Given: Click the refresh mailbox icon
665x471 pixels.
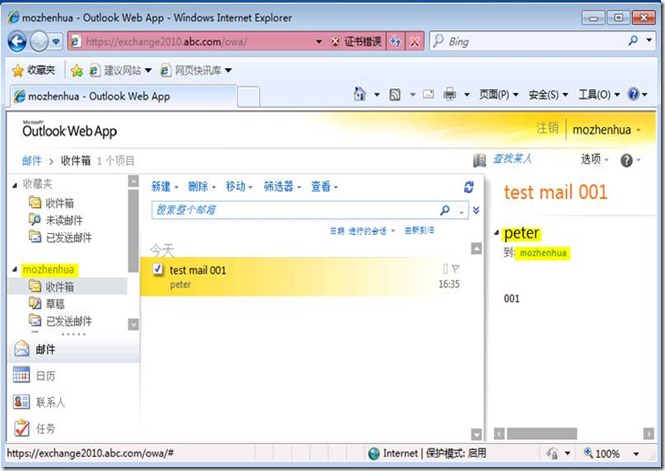Looking at the screenshot, I should click(469, 187).
